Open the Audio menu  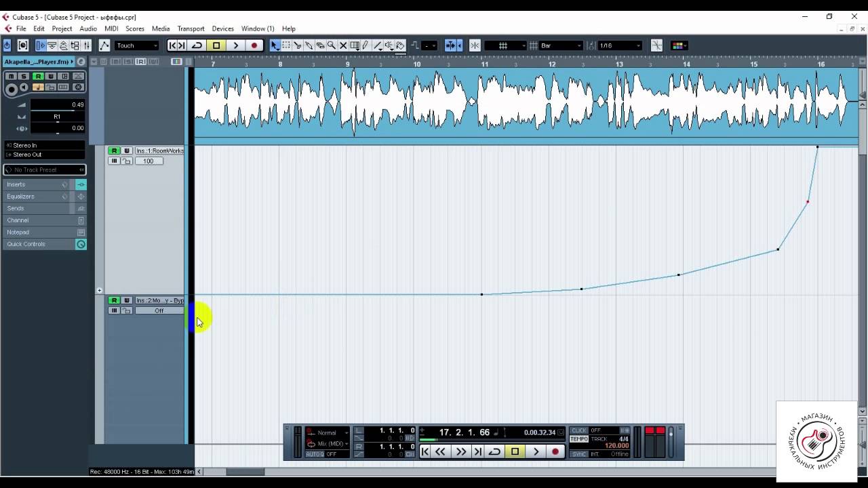pos(88,28)
